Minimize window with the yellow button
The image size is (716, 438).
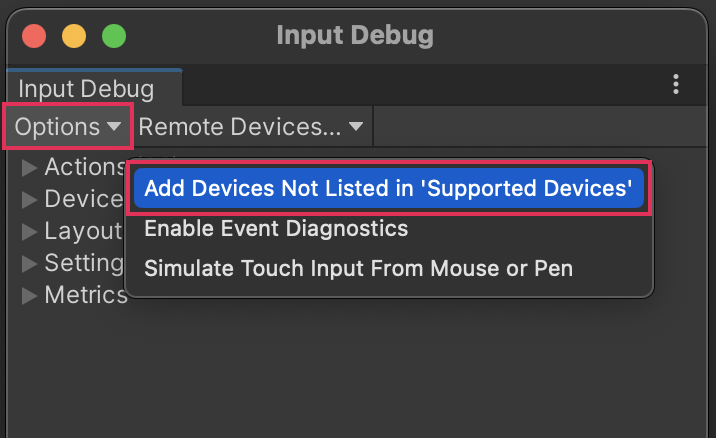click(x=74, y=36)
